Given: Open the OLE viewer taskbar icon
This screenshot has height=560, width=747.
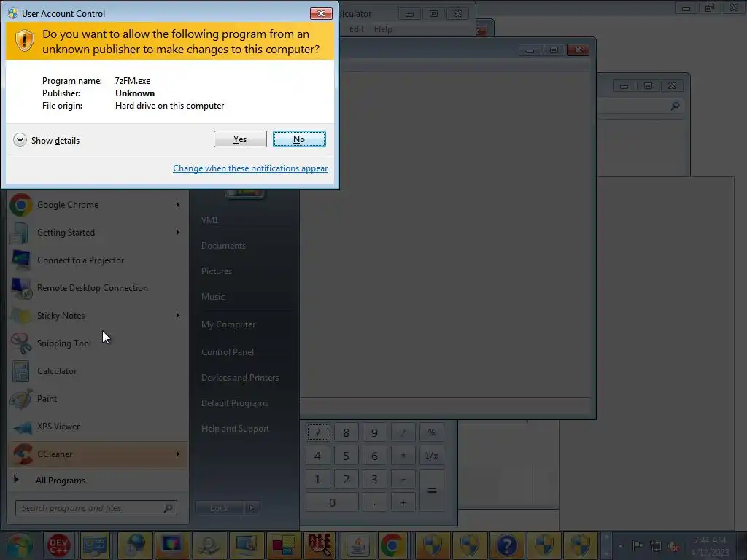Looking at the screenshot, I should pyautogui.click(x=320, y=545).
